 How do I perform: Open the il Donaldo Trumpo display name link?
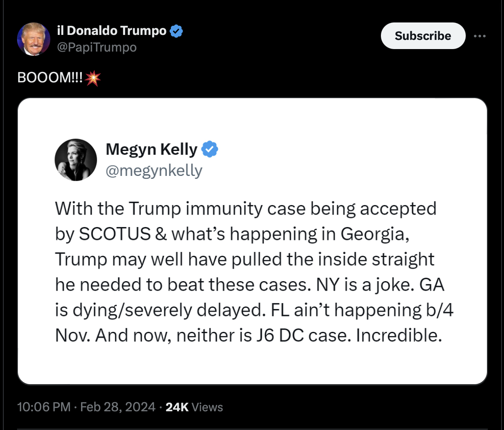click(111, 31)
